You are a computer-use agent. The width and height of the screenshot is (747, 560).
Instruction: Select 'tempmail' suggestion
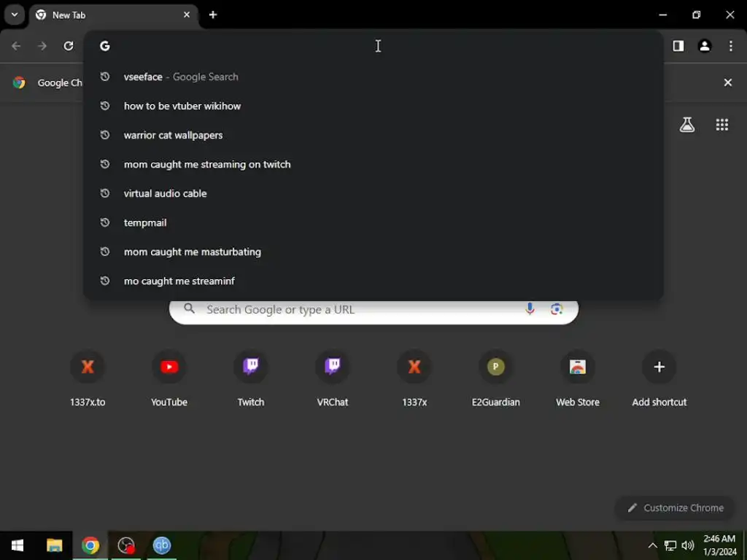click(373, 222)
